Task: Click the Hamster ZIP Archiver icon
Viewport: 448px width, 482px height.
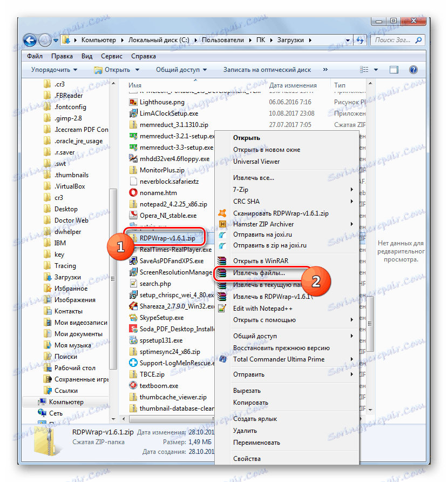Action: coord(222,224)
